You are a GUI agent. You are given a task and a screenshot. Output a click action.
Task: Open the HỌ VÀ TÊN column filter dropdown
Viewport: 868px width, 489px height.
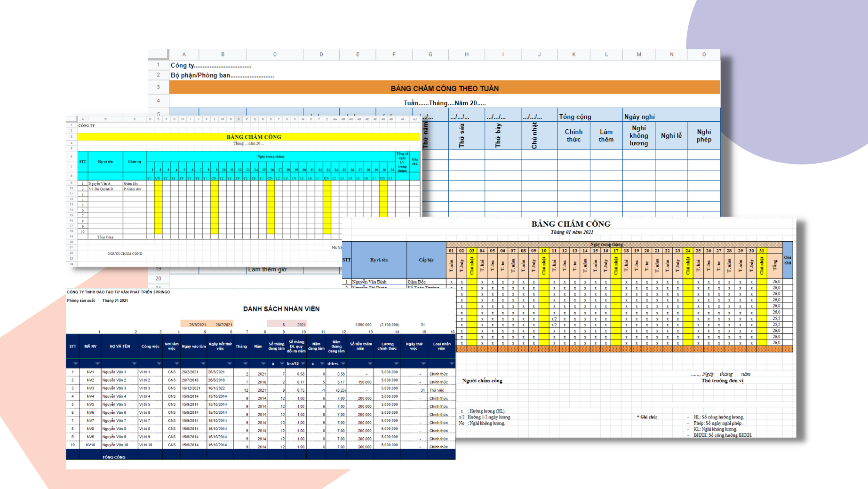pos(134,364)
